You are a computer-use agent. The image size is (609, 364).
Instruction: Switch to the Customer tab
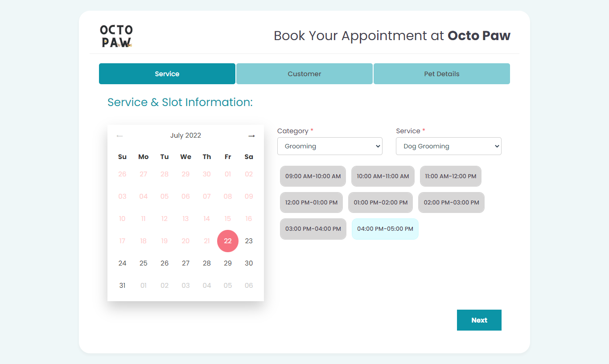pos(304,74)
